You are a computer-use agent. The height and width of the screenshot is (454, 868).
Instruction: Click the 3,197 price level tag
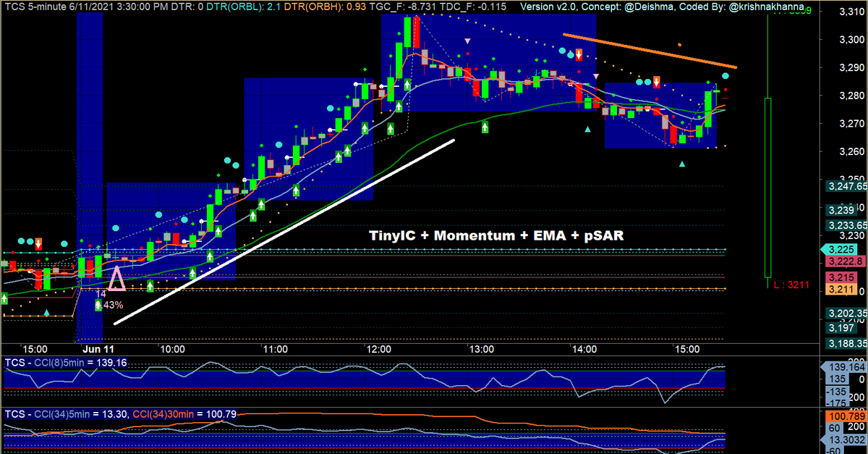click(841, 328)
